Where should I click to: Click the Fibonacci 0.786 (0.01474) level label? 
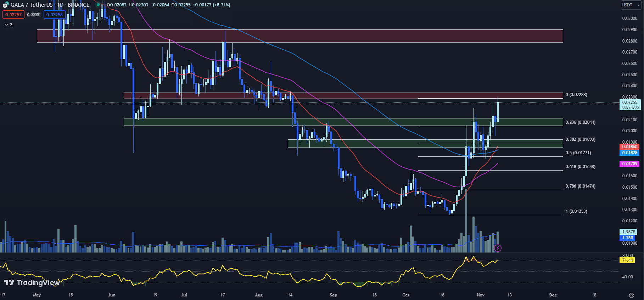click(581, 186)
